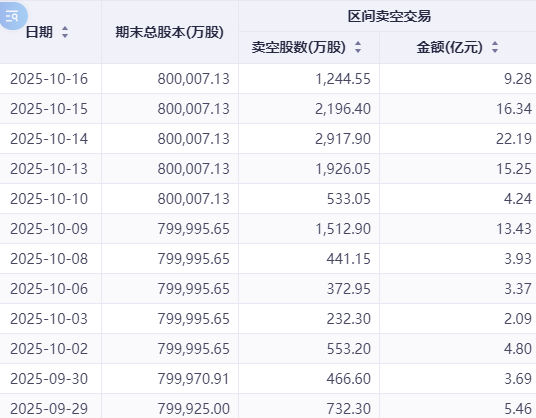The height and width of the screenshot is (418, 536).
Task: Click amount value 22.19
Action: tap(514, 139)
